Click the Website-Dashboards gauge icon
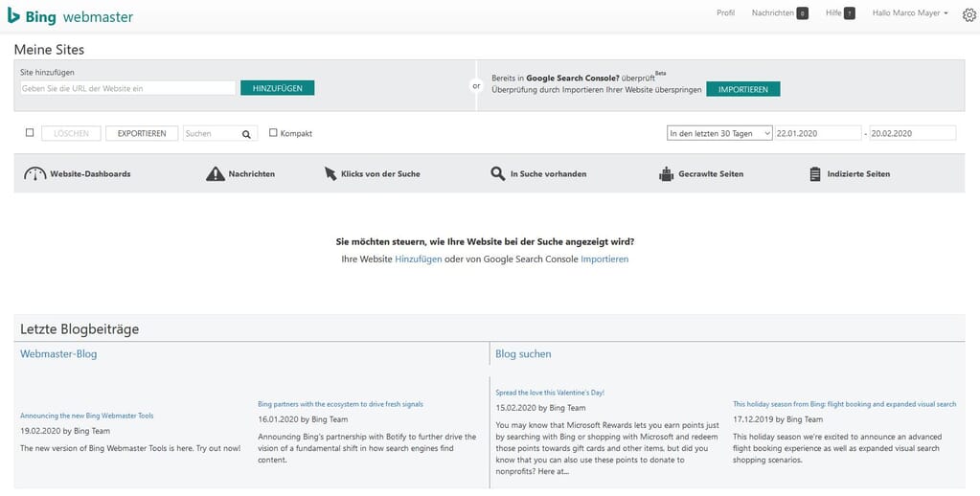Screen dimensions: 980x496 35,173
